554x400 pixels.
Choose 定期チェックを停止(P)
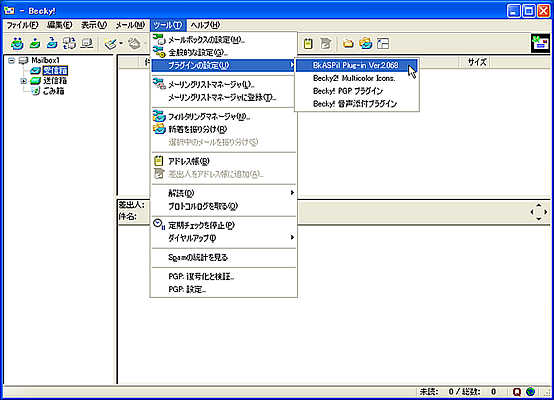click(223, 225)
